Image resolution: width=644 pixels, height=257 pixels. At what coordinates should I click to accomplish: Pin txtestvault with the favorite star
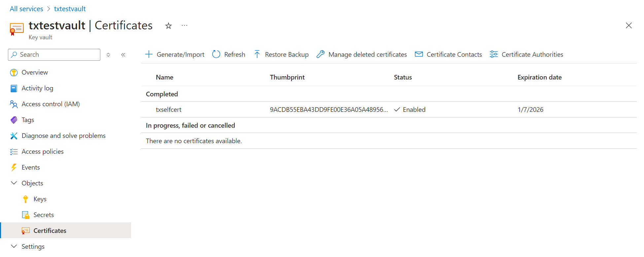tap(168, 26)
